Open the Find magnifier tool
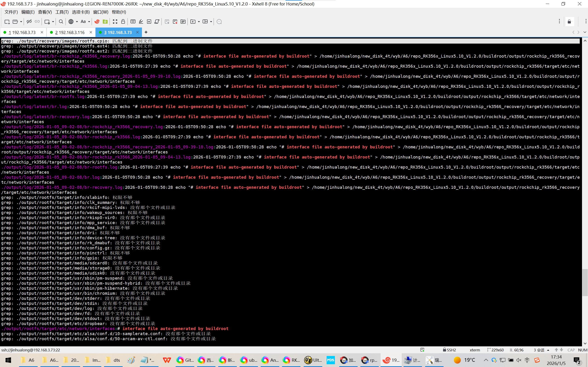The width and height of the screenshot is (588, 367). pyautogui.click(x=61, y=22)
